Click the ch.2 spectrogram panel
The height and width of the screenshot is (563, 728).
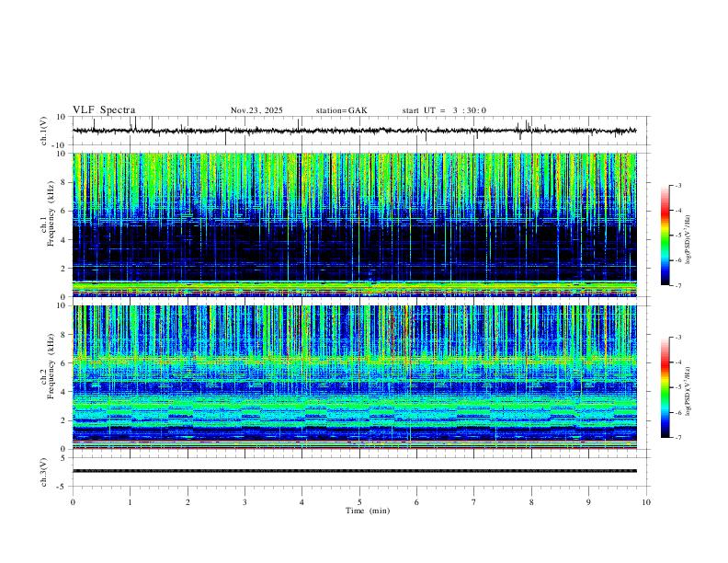355,377
